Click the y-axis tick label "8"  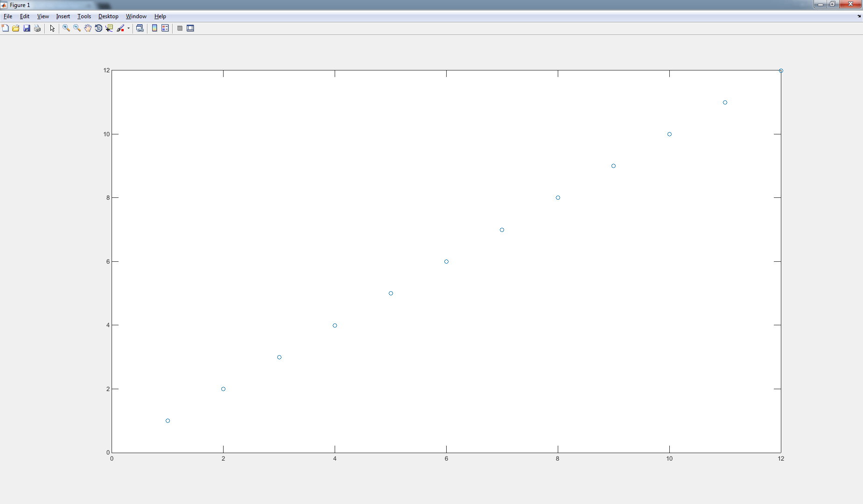108,198
